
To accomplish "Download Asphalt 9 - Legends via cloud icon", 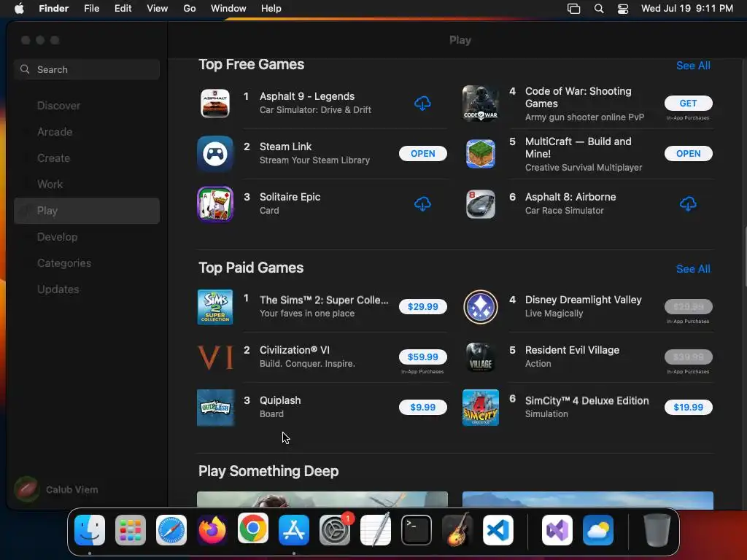I will coord(422,103).
